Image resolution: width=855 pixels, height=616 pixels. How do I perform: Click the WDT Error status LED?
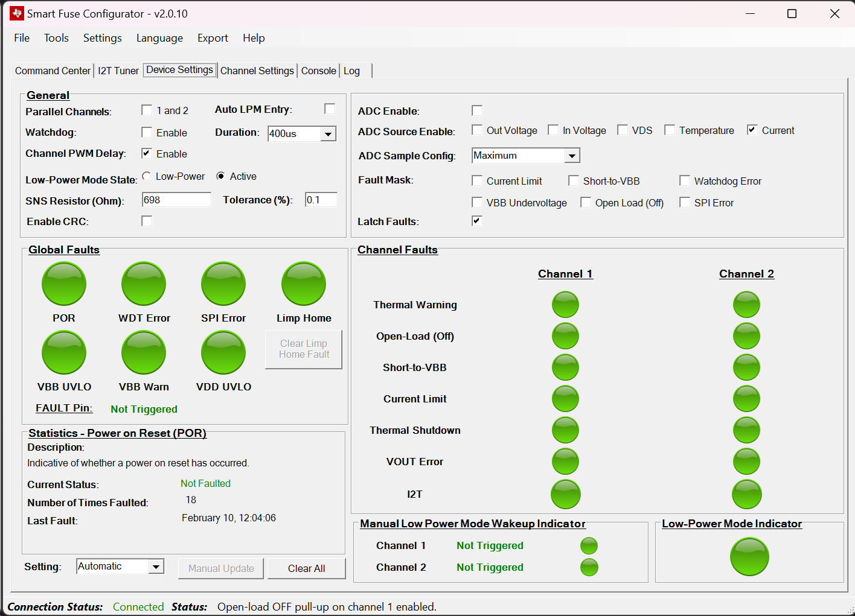[144, 284]
